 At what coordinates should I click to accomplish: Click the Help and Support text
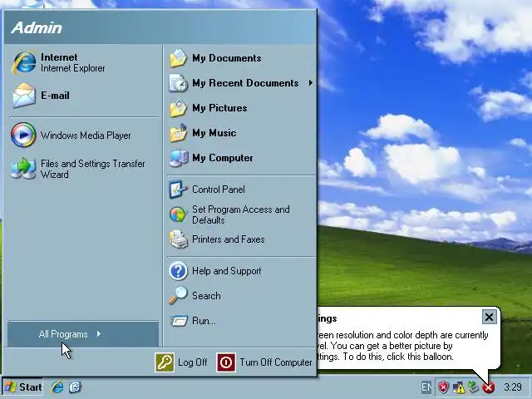[227, 271]
